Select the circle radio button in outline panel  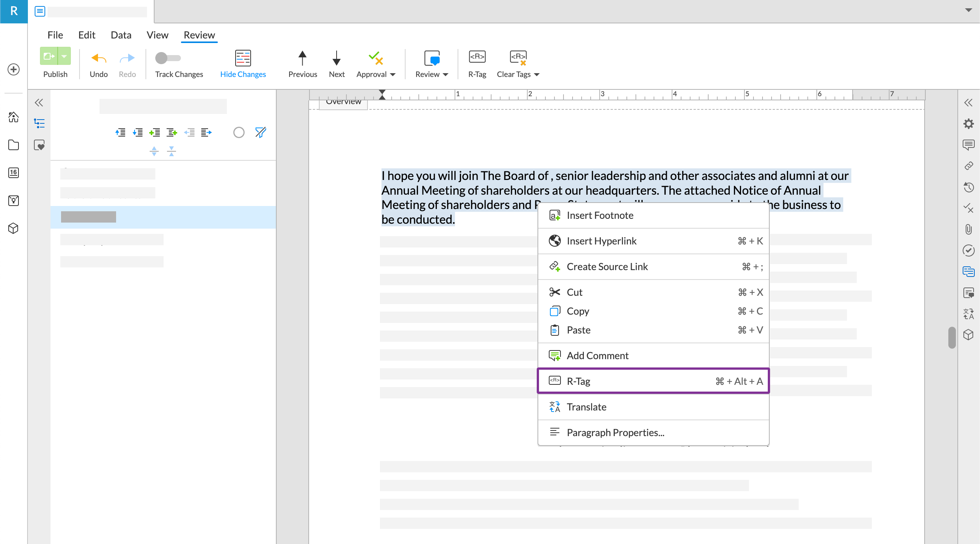[239, 132]
